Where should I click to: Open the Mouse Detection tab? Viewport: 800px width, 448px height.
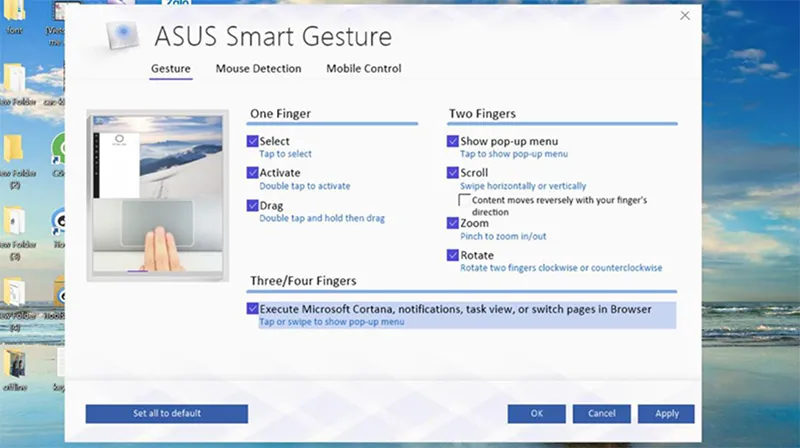[258, 68]
